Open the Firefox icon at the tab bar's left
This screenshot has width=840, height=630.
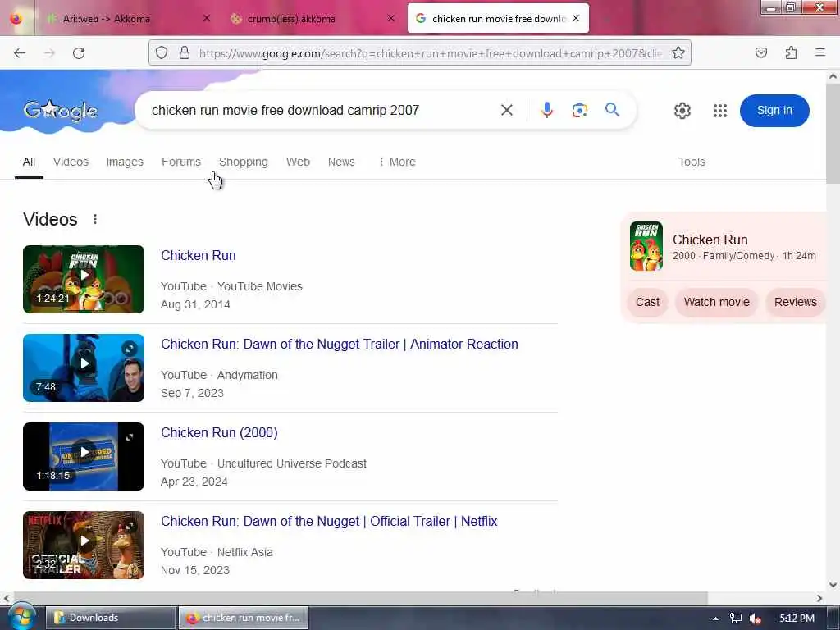point(16,18)
